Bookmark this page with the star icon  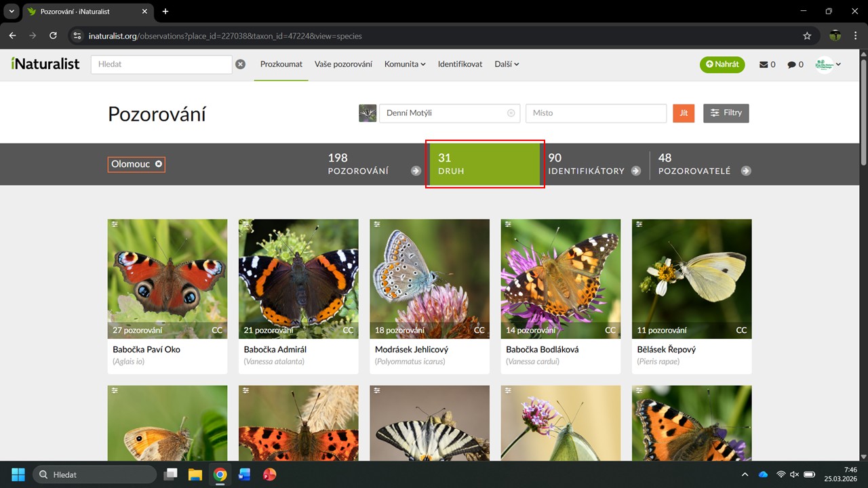[x=807, y=35]
